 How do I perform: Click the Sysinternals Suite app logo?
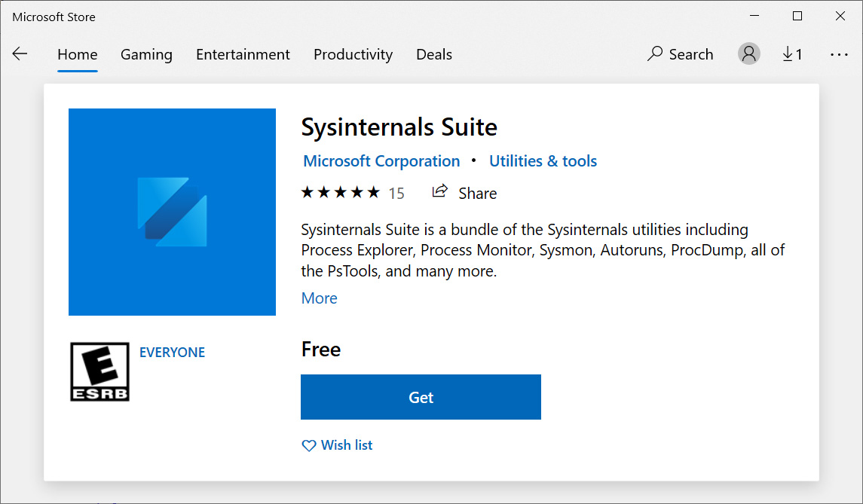[173, 212]
